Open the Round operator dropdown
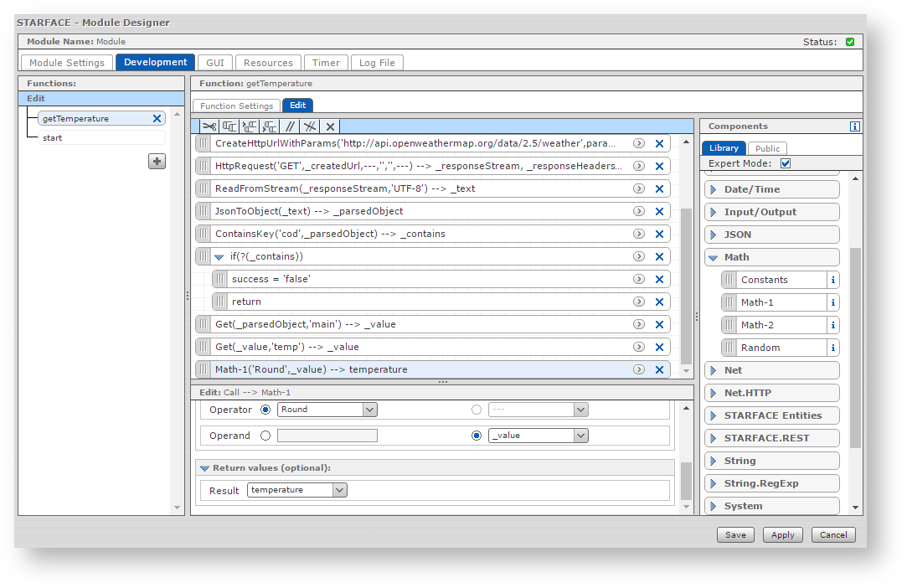Image resolution: width=907 pixels, height=588 pixels. tap(369, 410)
